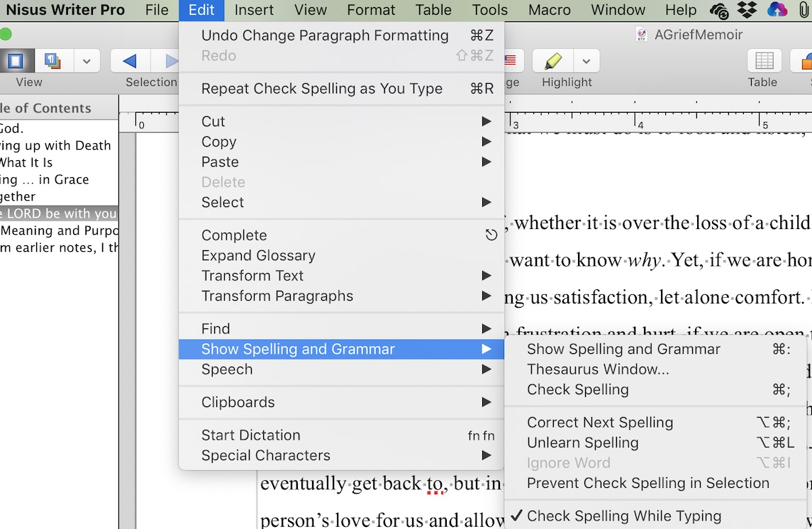
Task: Choose Undo Change Paragraph Formatting
Action: 325,35
